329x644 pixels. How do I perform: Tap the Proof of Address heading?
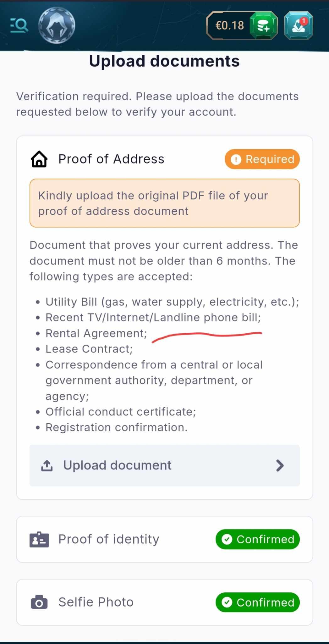[x=111, y=159]
